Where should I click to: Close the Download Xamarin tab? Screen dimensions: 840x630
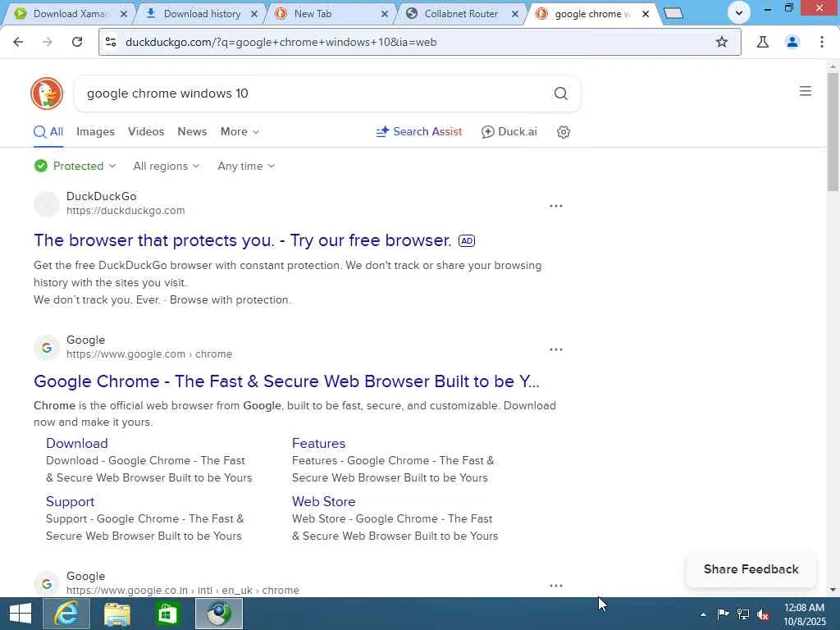(x=124, y=14)
